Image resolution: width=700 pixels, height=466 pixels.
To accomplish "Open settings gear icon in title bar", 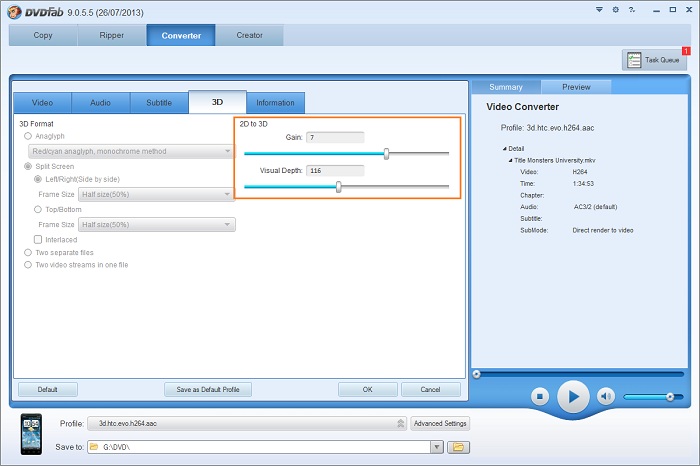I will [616, 9].
